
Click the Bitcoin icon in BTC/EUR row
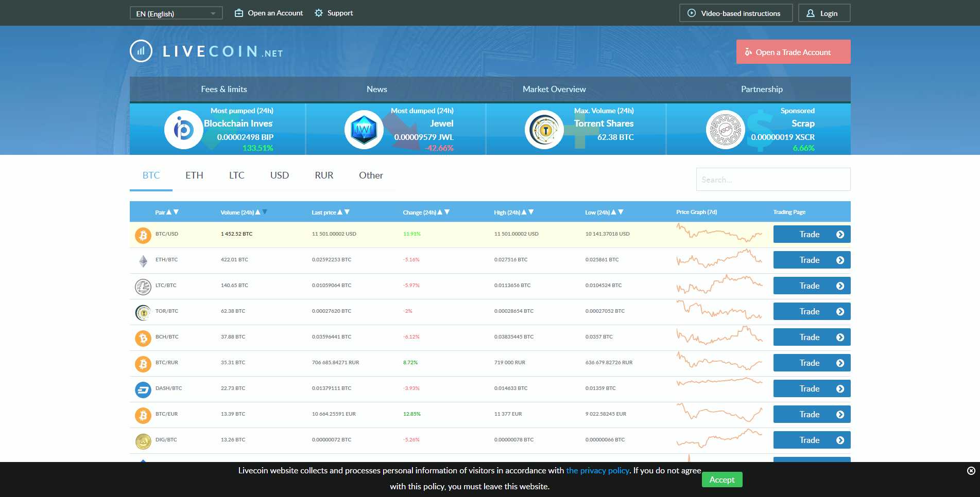click(x=143, y=415)
